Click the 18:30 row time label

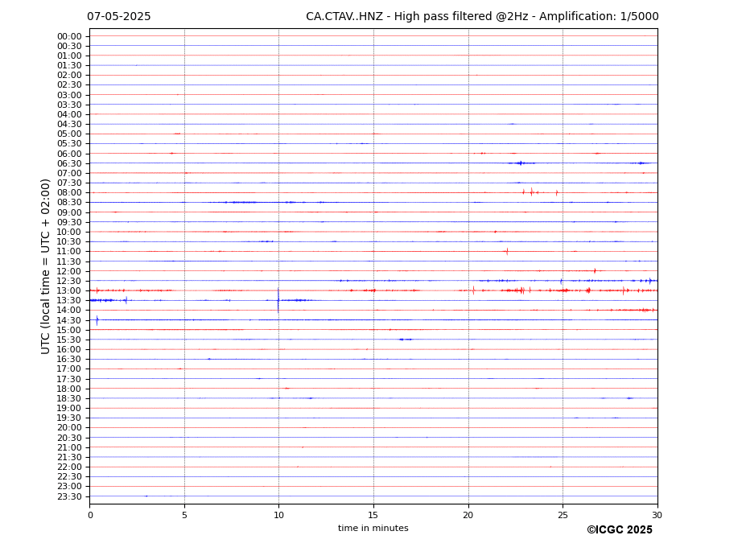pyautogui.click(x=69, y=399)
